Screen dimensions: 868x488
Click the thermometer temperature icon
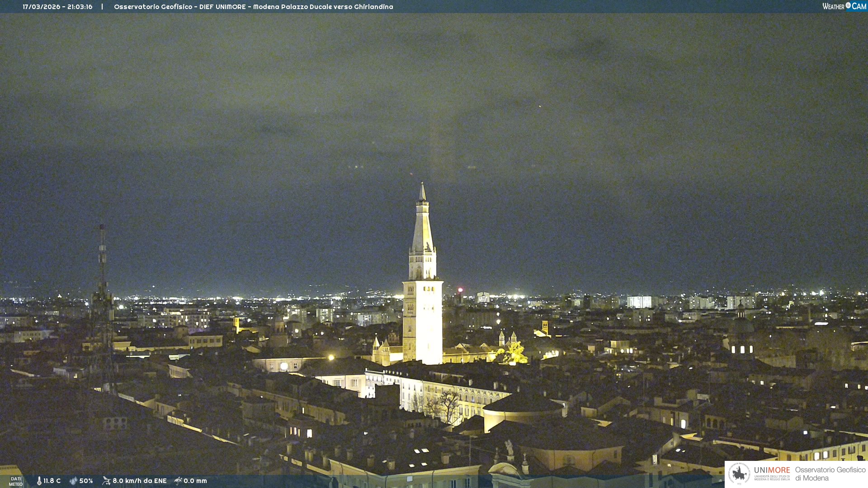(x=39, y=481)
